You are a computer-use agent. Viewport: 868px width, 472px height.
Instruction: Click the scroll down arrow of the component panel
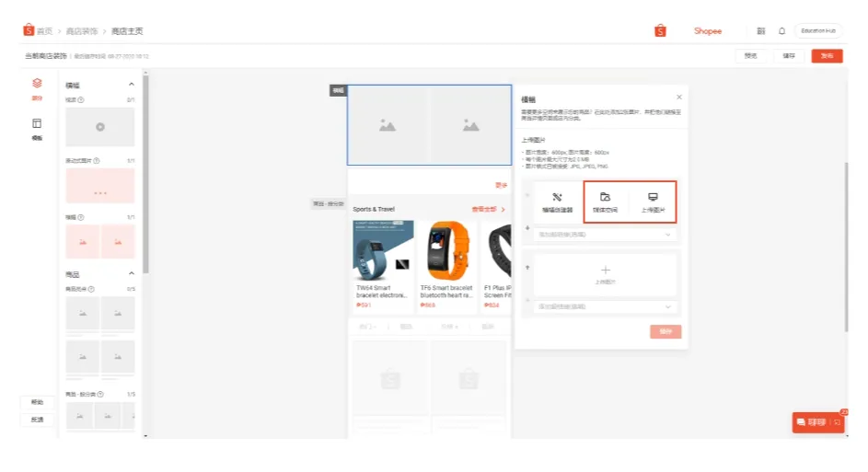145,435
